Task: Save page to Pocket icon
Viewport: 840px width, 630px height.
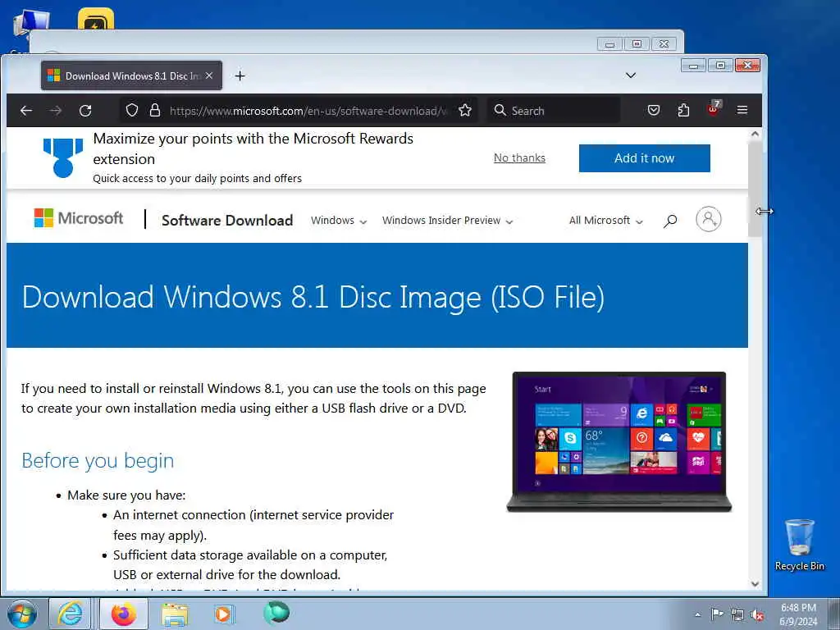Action: 654,111
